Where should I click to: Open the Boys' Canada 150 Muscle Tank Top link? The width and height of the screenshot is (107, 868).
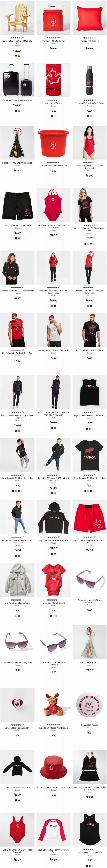[x=90, y=415]
